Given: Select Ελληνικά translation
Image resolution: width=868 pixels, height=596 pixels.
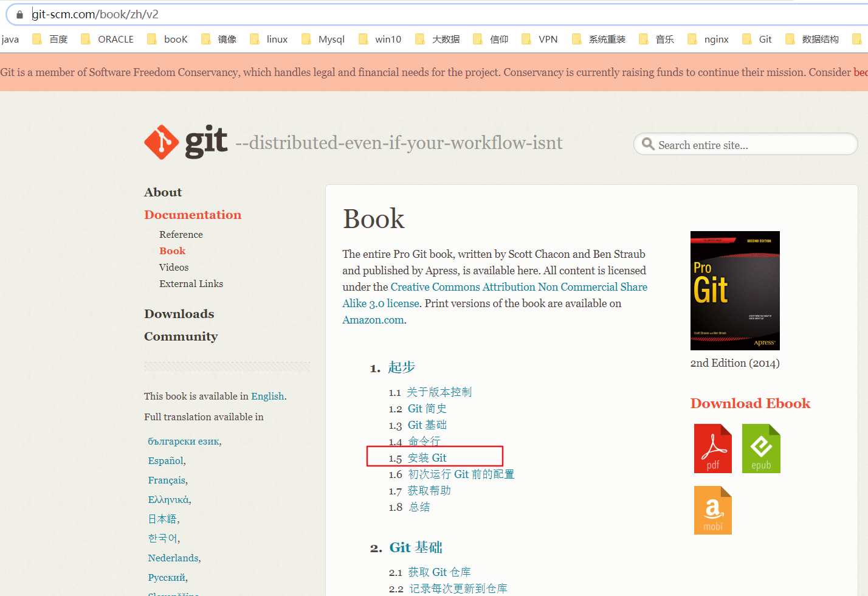Looking at the screenshot, I should 168,500.
